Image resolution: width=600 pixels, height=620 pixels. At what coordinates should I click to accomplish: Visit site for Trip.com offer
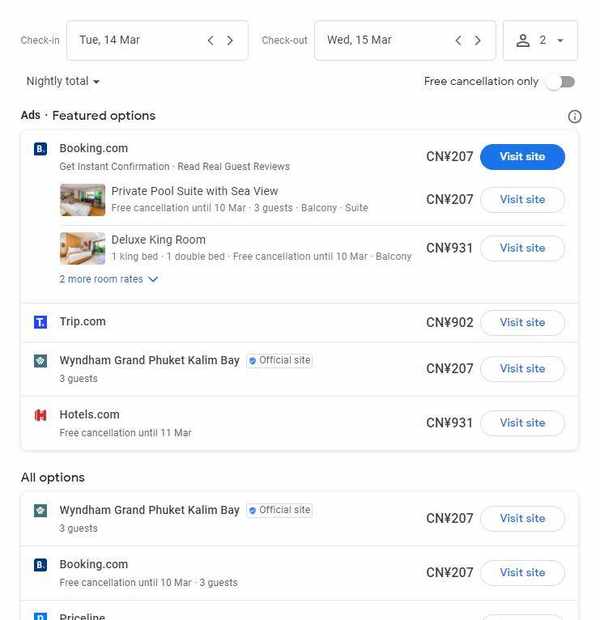(522, 323)
